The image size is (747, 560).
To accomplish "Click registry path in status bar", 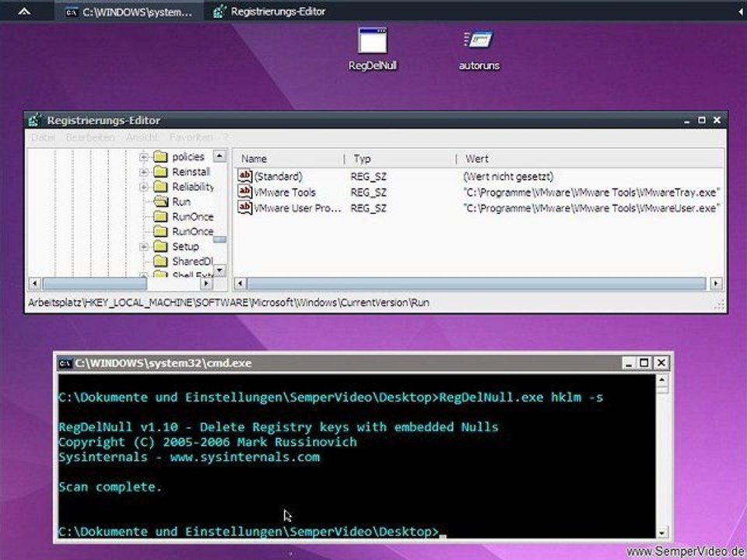I will [x=229, y=303].
